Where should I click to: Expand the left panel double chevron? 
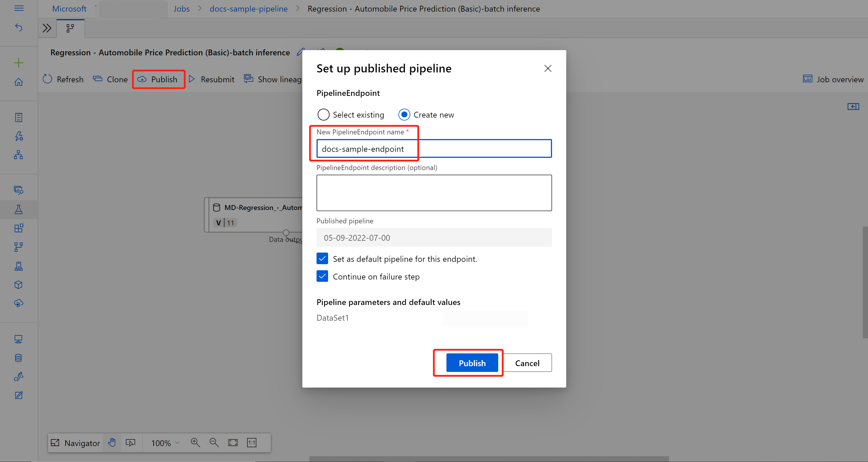[x=47, y=28]
